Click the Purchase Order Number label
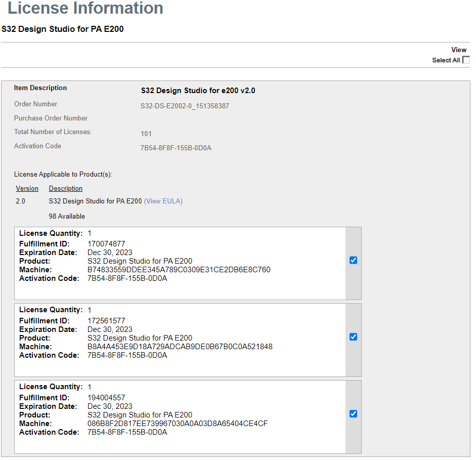The image size is (476, 460). (x=51, y=118)
